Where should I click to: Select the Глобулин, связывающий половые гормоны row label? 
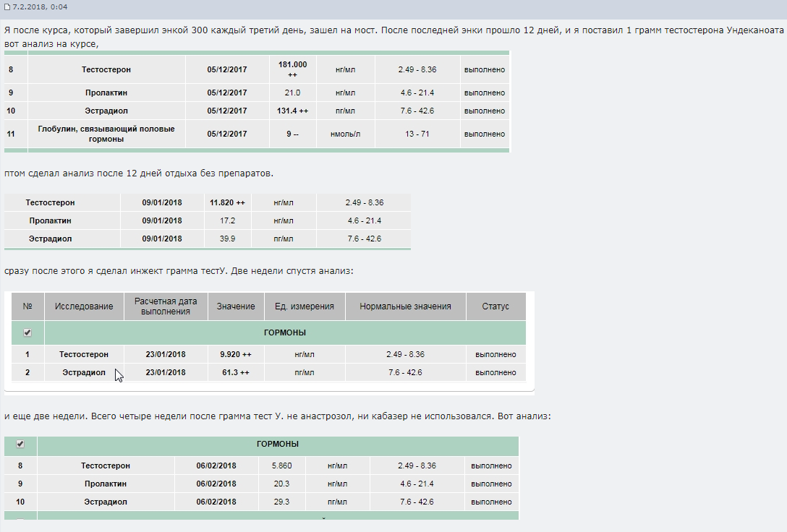[106, 134]
